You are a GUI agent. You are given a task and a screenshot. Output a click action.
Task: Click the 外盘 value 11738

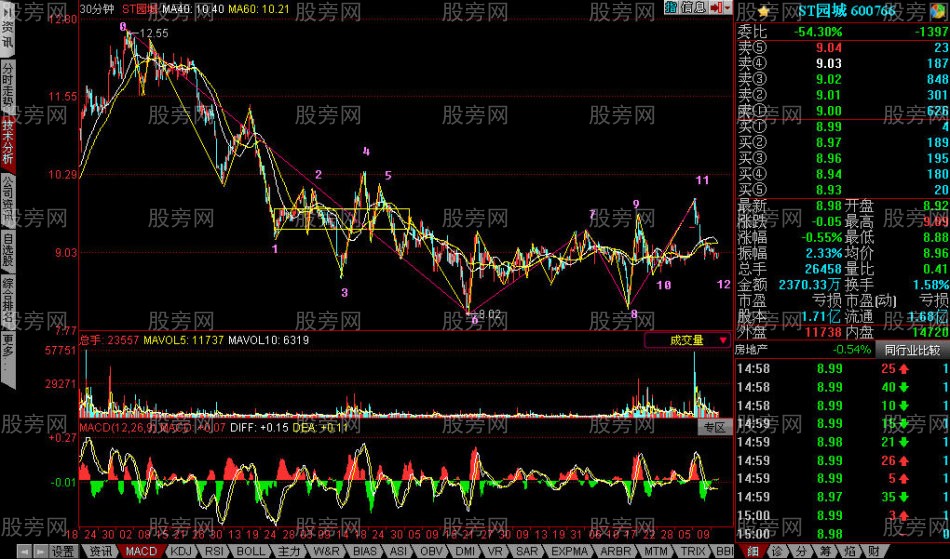tap(823, 332)
